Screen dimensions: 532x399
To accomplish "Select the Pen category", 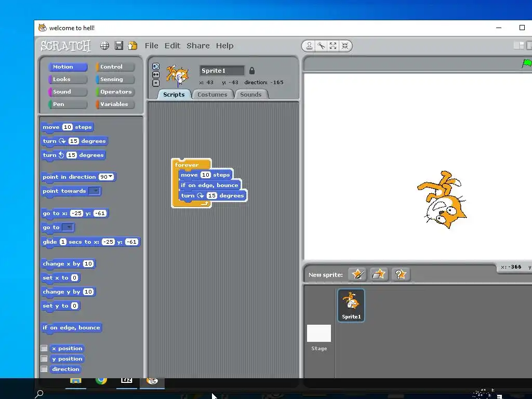I will (x=68, y=104).
